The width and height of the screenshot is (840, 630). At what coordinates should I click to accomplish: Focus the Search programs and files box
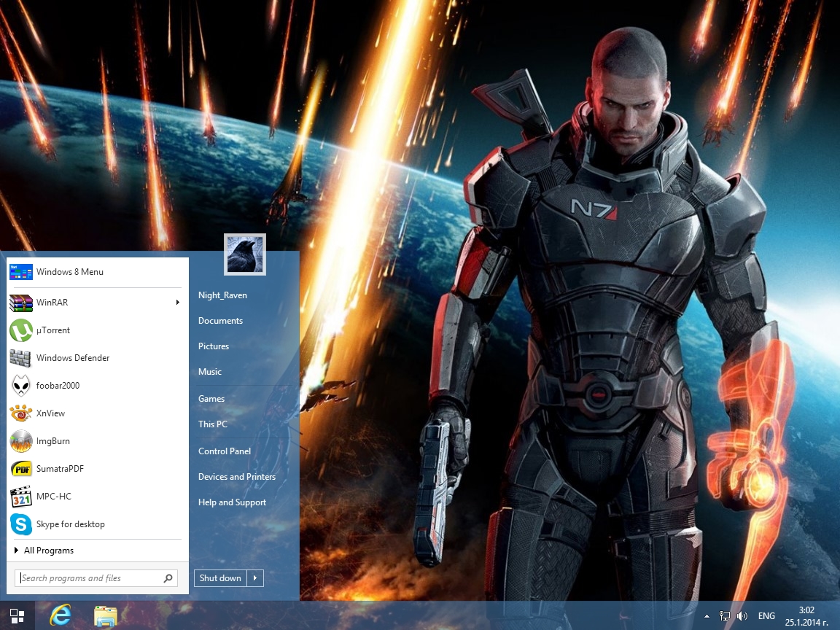coord(96,578)
